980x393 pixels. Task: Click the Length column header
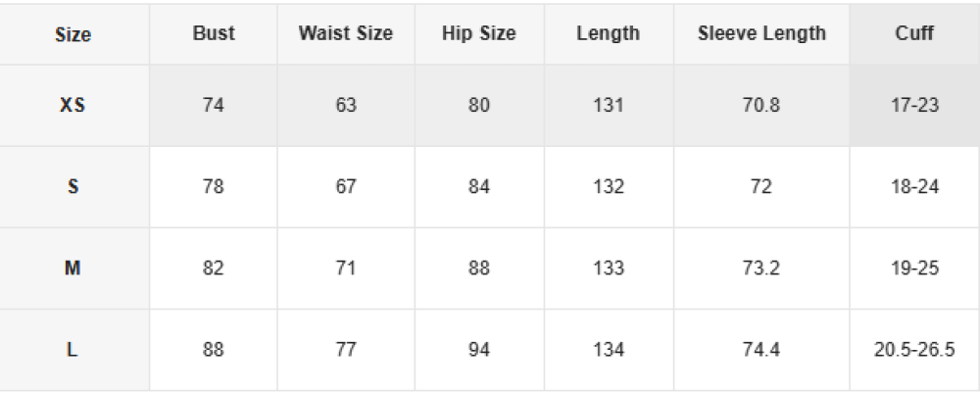click(609, 33)
